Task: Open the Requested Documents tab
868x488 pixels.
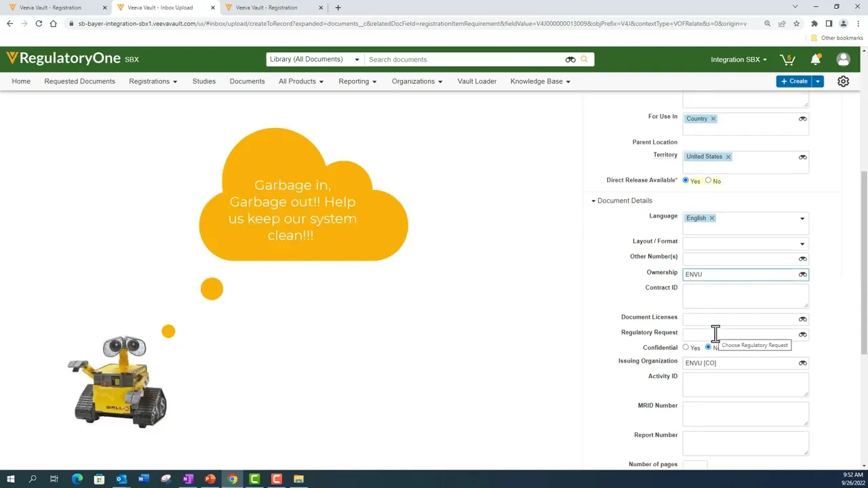Action: (79, 81)
